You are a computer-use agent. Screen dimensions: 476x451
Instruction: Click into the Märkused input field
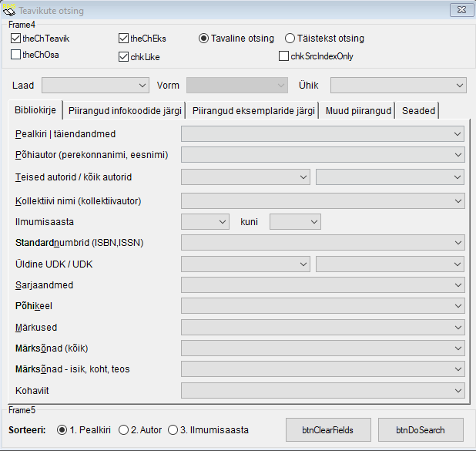point(316,328)
